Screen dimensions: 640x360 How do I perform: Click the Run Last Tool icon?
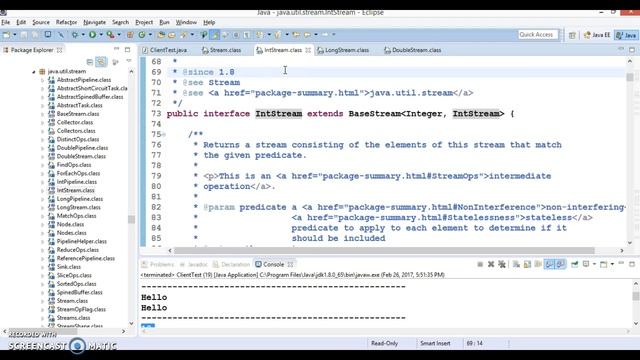tap(111, 35)
